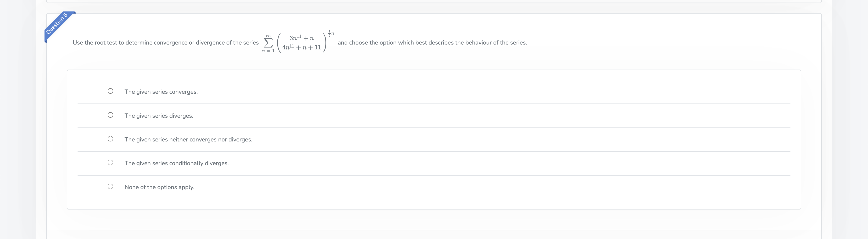Click the 'neither converges nor diverges' label text
The image size is (868, 239).
tap(188, 139)
